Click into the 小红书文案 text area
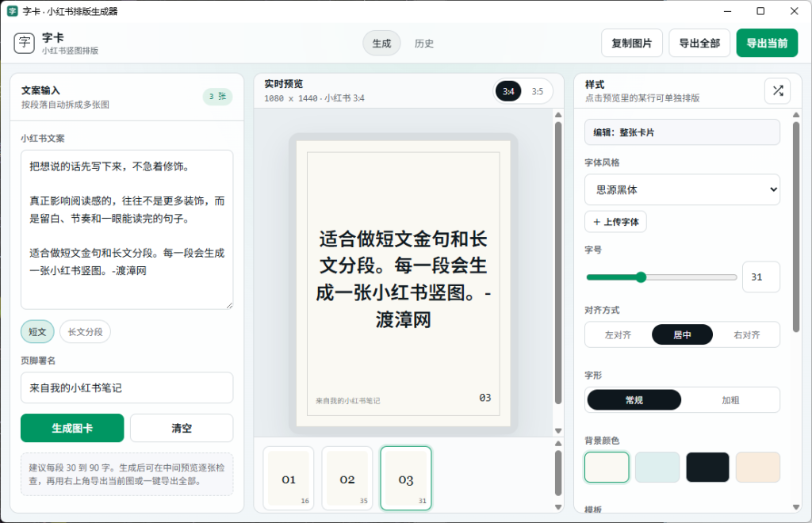812x523 pixels. pyautogui.click(x=127, y=230)
